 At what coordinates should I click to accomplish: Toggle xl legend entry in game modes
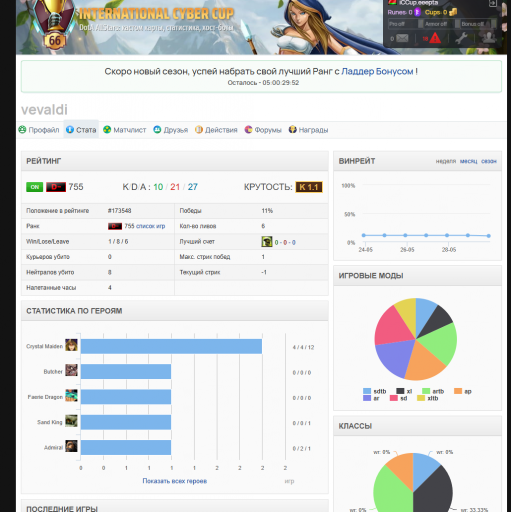[404, 391]
